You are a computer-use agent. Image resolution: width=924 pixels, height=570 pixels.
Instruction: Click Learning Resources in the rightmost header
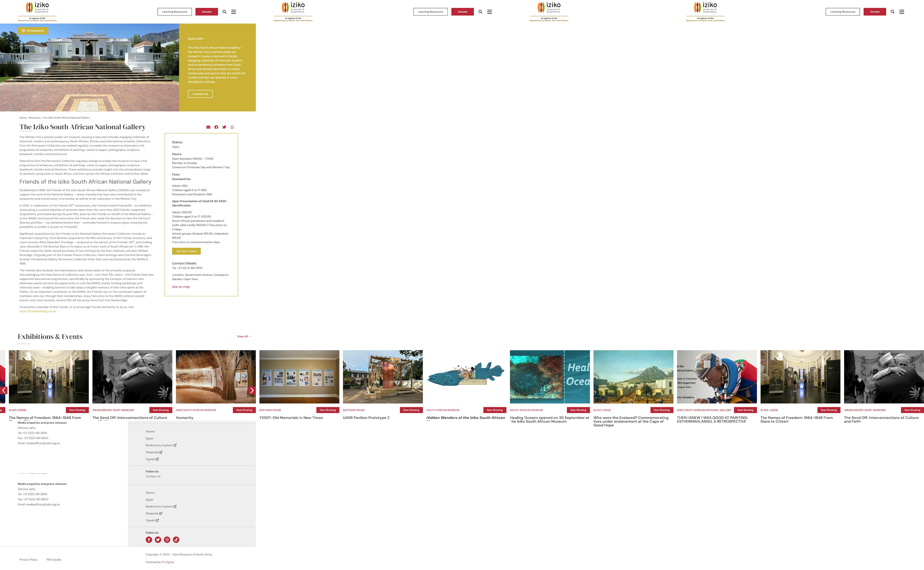(x=843, y=12)
